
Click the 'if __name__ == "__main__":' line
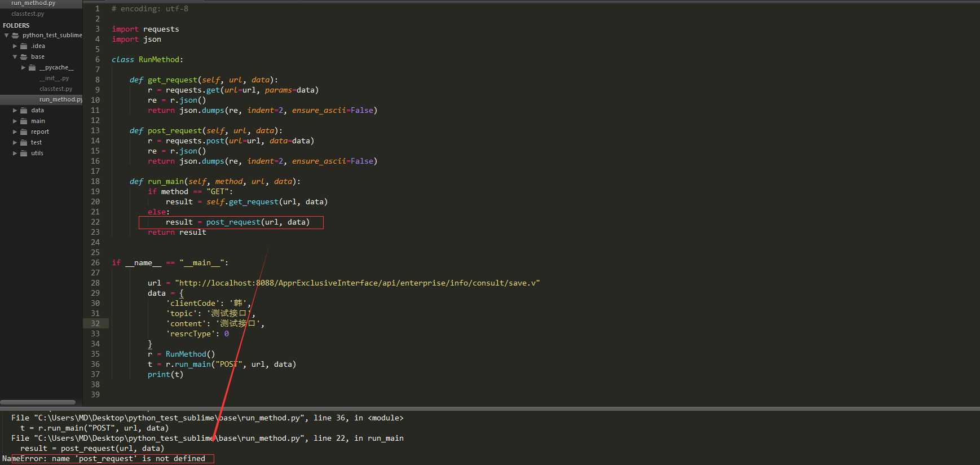(170, 263)
